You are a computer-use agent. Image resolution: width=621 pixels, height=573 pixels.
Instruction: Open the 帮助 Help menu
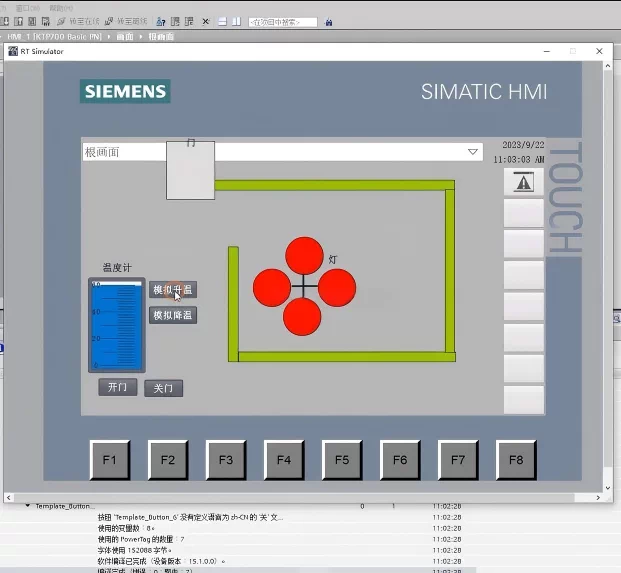coord(61,8)
